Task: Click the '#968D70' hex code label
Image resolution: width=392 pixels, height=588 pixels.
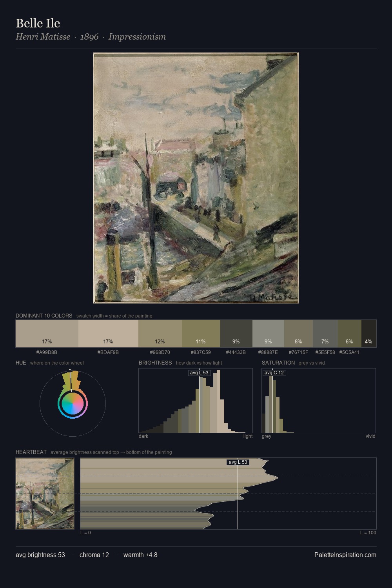Action: pyautogui.click(x=160, y=352)
